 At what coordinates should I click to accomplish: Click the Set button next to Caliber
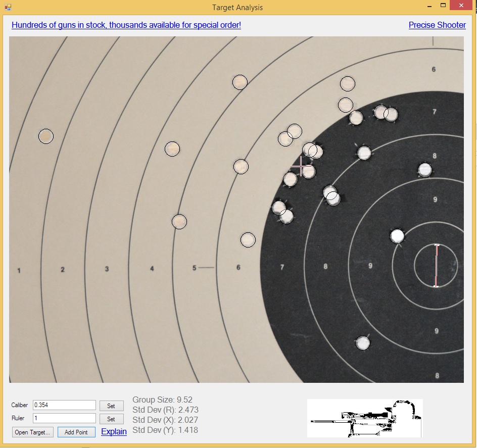click(x=111, y=406)
